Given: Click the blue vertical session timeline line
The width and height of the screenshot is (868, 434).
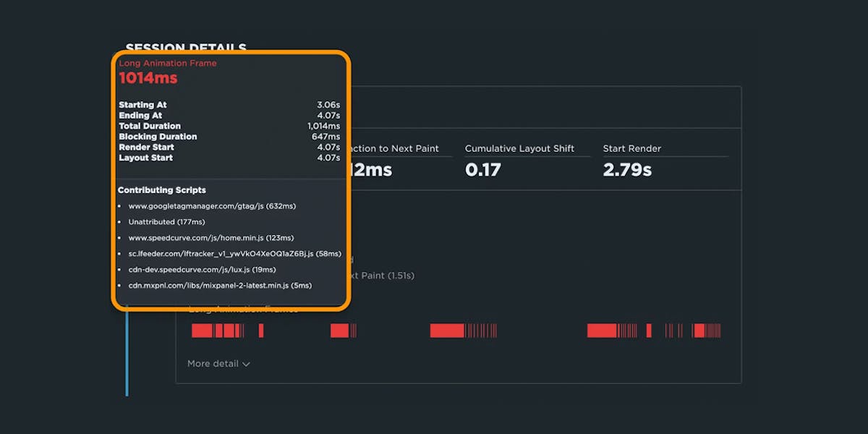Looking at the screenshot, I should point(127,354).
